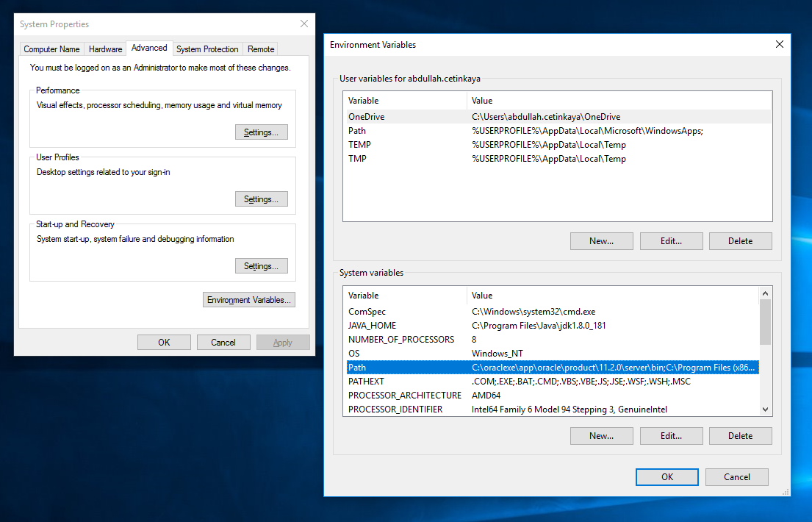Switch to the Remote tab

[260, 49]
